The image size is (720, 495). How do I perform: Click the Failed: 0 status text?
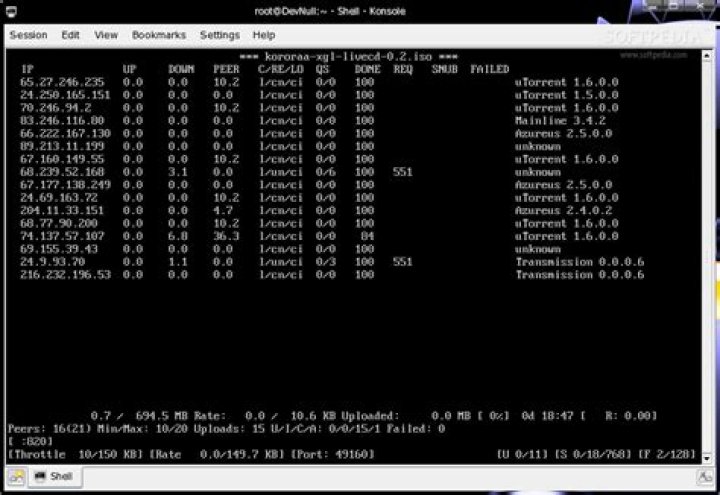(x=416, y=429)
